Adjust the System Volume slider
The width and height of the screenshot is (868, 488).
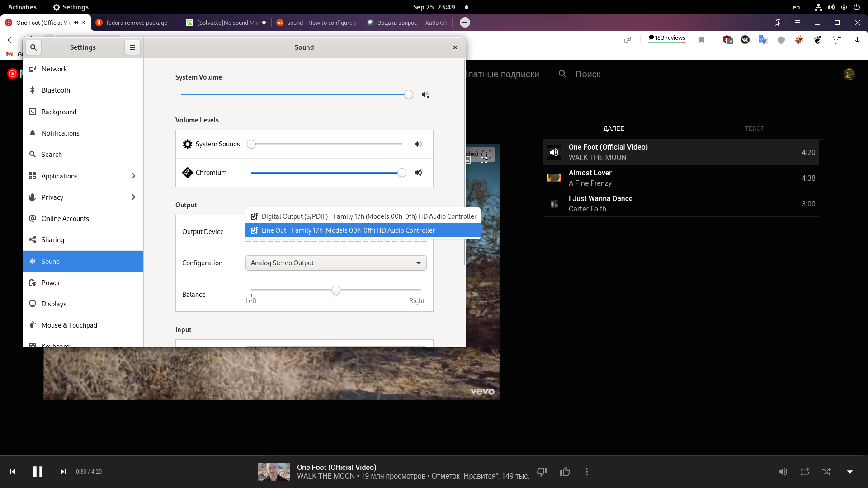pos(297,94)
